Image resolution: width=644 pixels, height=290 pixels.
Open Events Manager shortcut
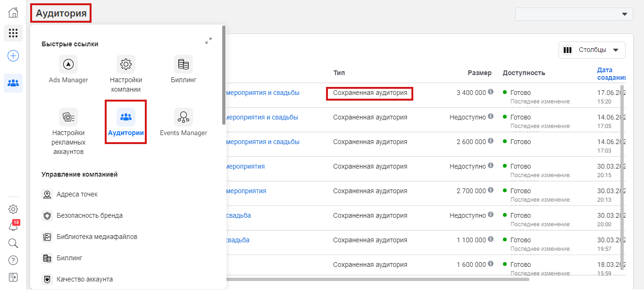[184, 117]
